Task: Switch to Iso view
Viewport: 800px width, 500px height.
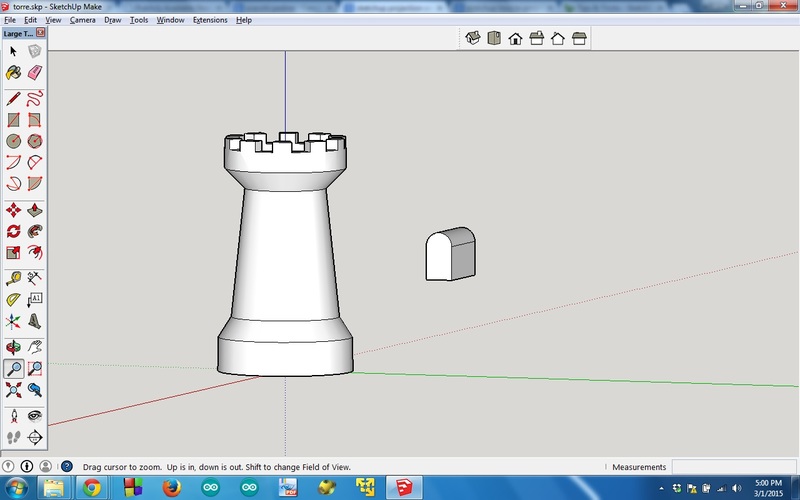Action: pyautogui.click(x=473, y=38)
